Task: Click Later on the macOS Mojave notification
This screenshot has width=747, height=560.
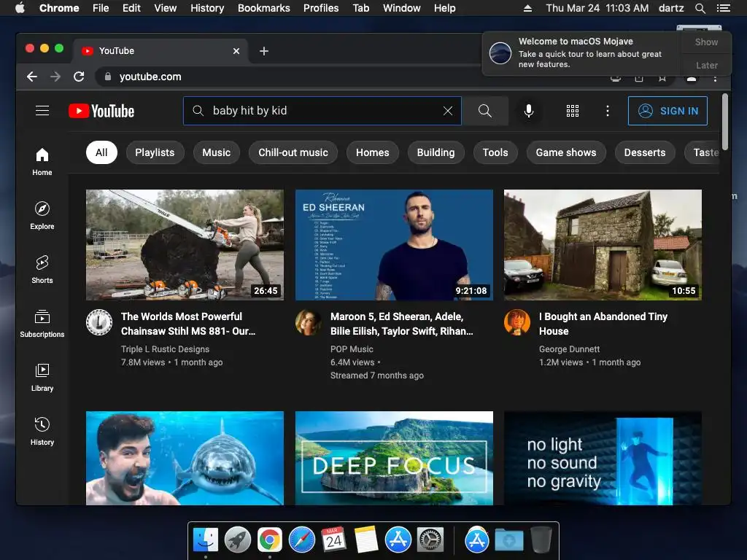Action: 706,65
